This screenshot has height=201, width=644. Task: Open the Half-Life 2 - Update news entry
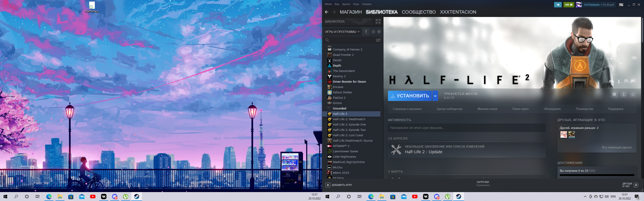467,150
